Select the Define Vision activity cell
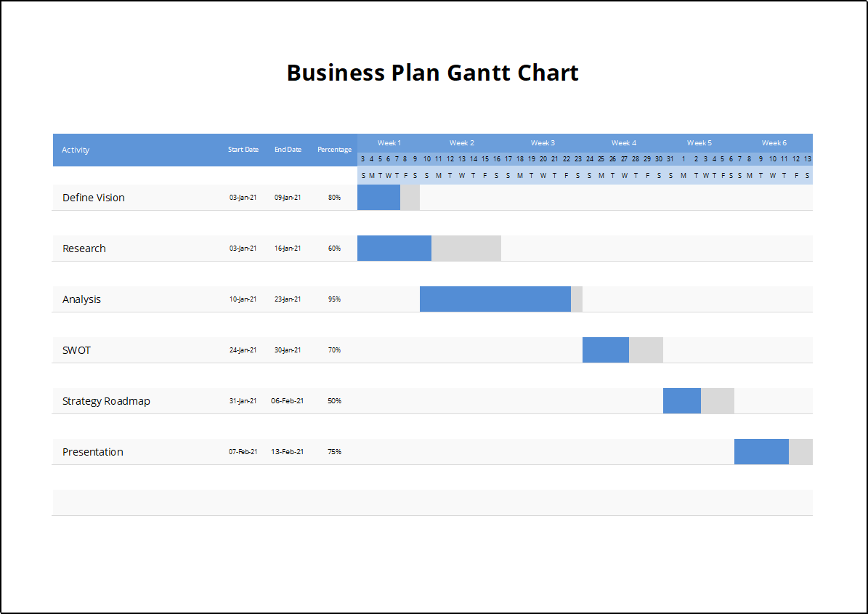Screen dimensions: 868x614 click(x=94, y=198)
